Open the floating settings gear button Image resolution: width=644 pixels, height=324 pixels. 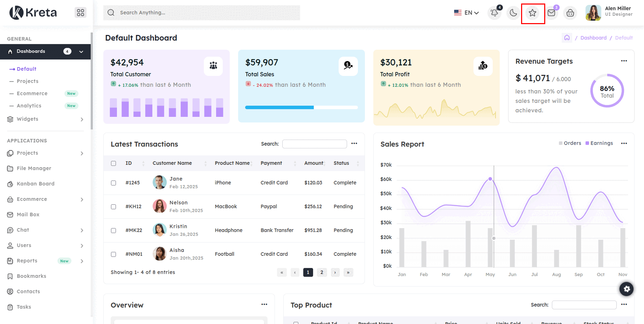click(626, 289)
